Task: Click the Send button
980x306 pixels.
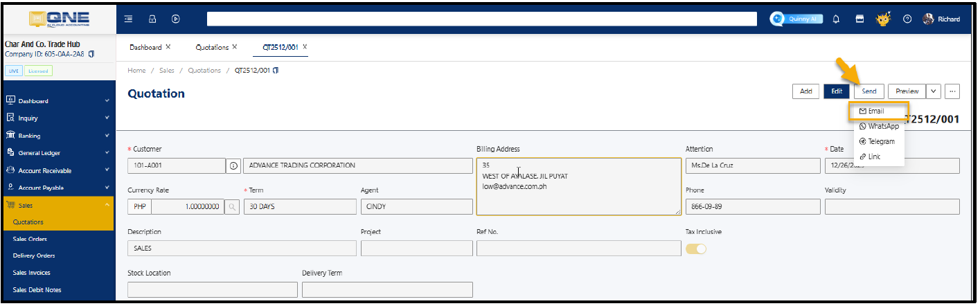Action: pos(869,91)
